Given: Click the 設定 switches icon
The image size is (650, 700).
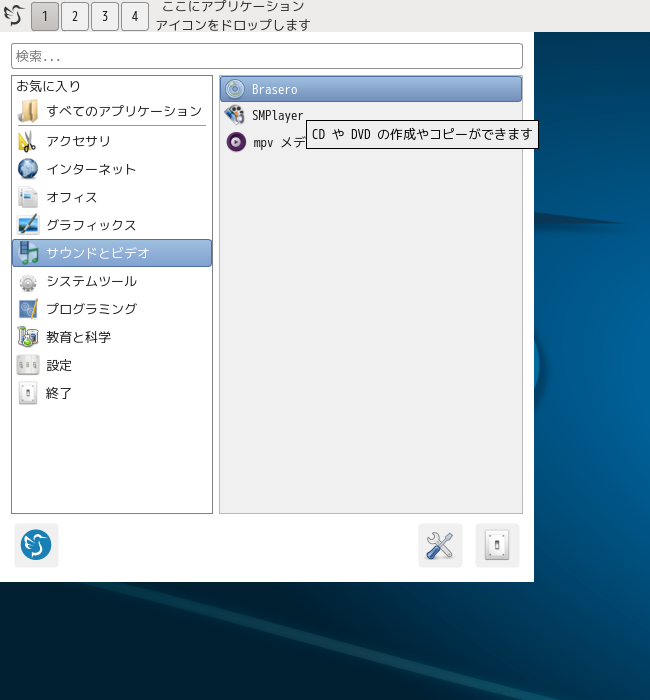Looking at the screenshot, I should point(28,365).
